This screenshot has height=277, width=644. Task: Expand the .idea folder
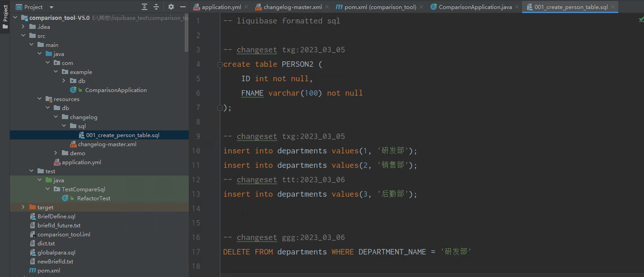point(23,27)
